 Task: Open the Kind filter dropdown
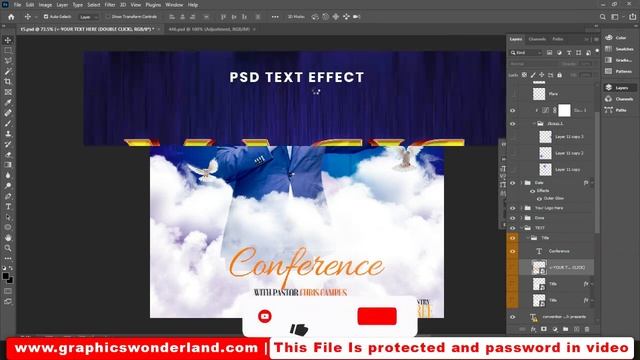click(x=526, y=53)
